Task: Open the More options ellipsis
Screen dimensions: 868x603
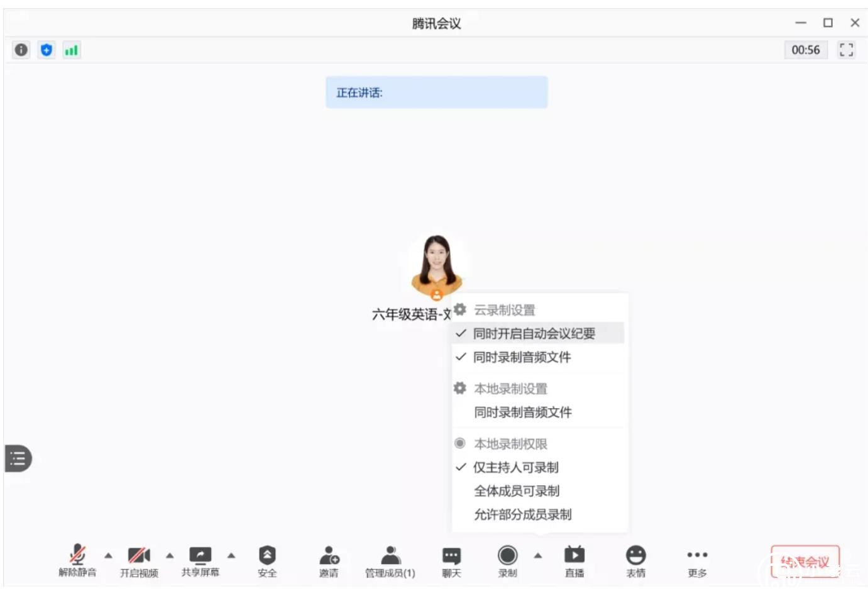Action: (697, 555)
